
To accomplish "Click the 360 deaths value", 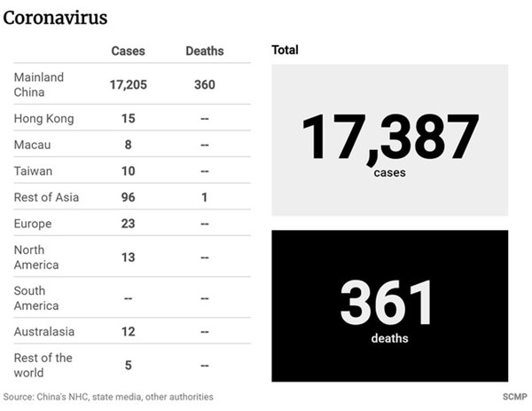I will click(204, 85).
